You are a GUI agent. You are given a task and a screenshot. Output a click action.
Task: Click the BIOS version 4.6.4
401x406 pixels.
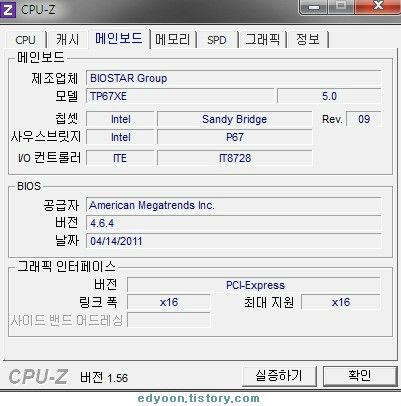pyautogui.click(x=233, y=223)
